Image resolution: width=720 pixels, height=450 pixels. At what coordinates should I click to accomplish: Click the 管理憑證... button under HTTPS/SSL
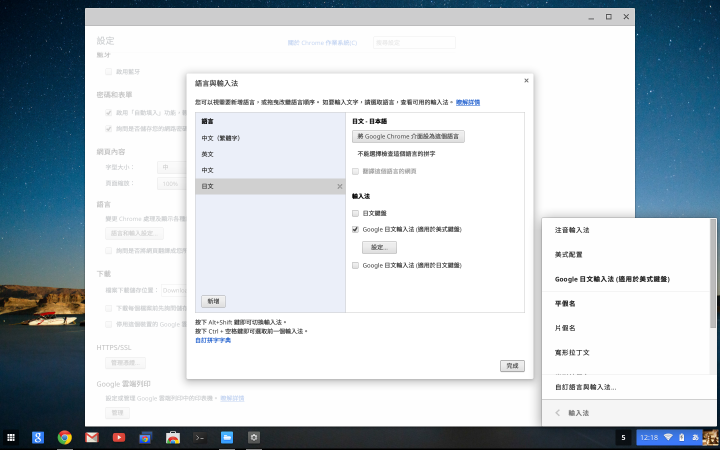(125, 363)
